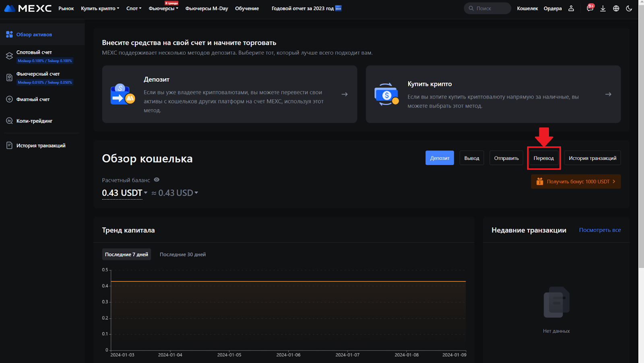The image size is (644, 363).
Task: Open the language globe icon
Action: (x=616, y=8)
